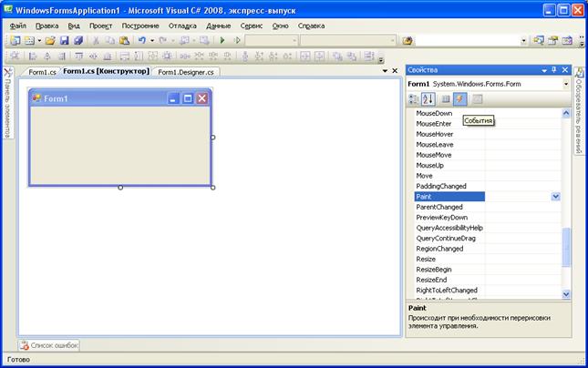Open the Отладка menu
This screenshot has height=368, width=588.
coord(182,26)
